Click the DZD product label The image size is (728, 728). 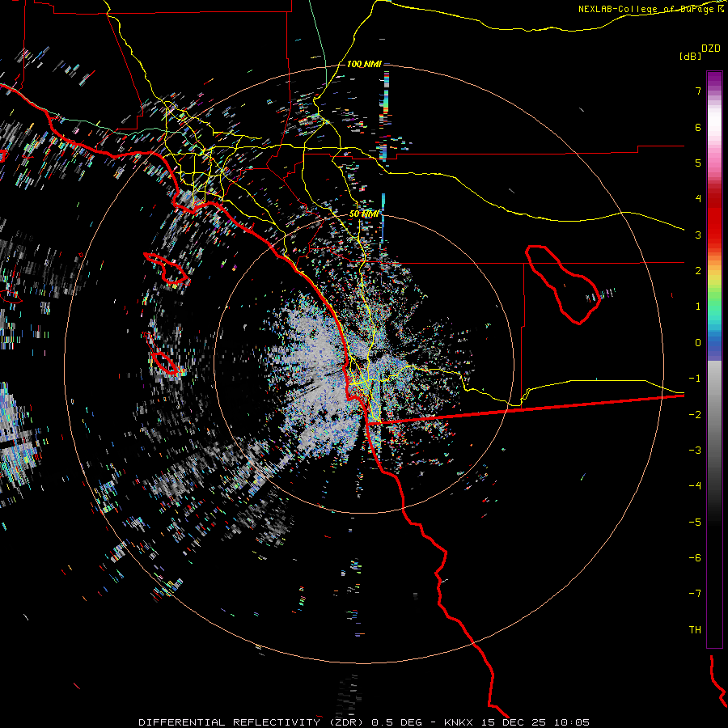(x=710, y=49)
